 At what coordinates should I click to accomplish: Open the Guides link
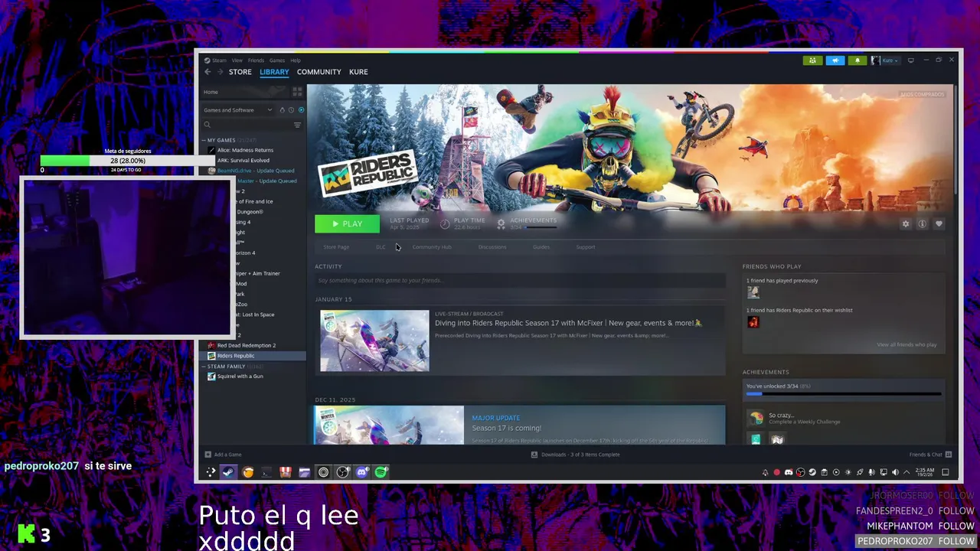tap(541, 247)
